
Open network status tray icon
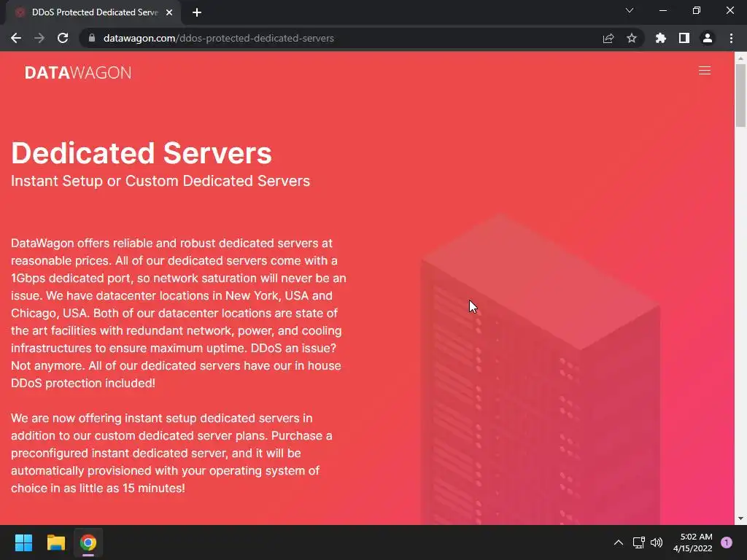click(638, 542)
